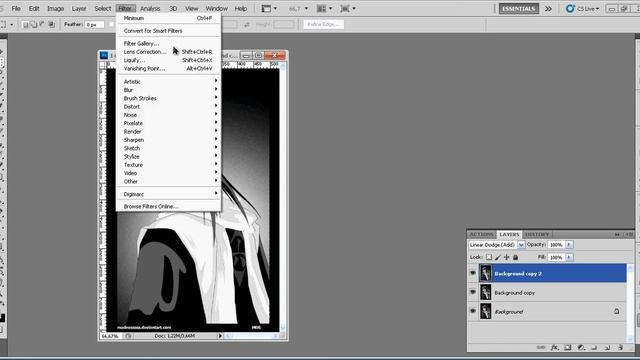This screenshot has height=360, width=640.
Task: Click the Lock transparent pixels icon
Action: 489,257
